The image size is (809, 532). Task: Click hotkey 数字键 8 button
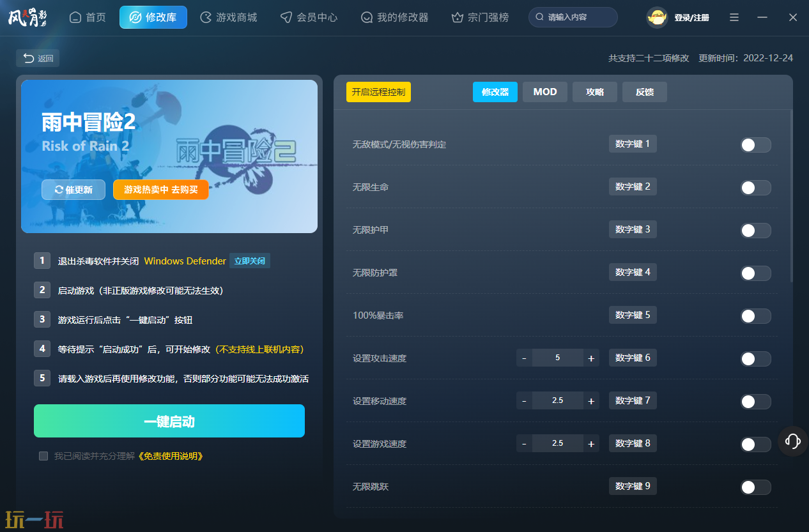[x=633, y=443]
